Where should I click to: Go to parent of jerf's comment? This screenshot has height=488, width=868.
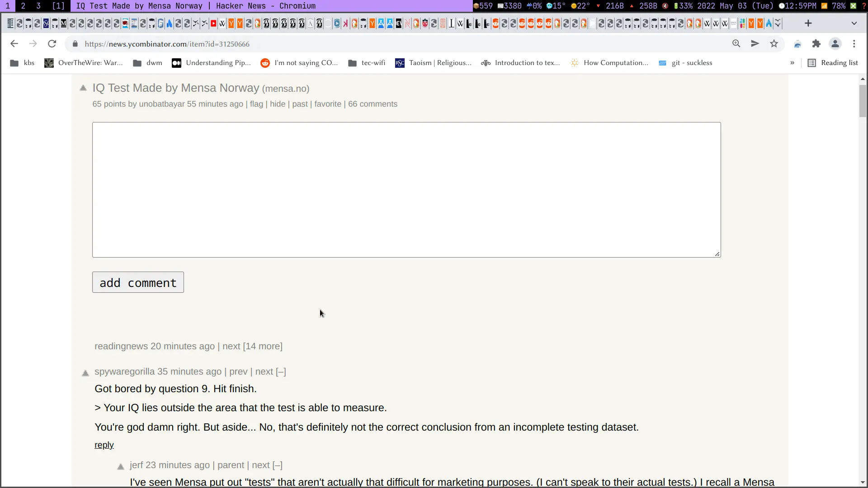click(x=231, y=465)
